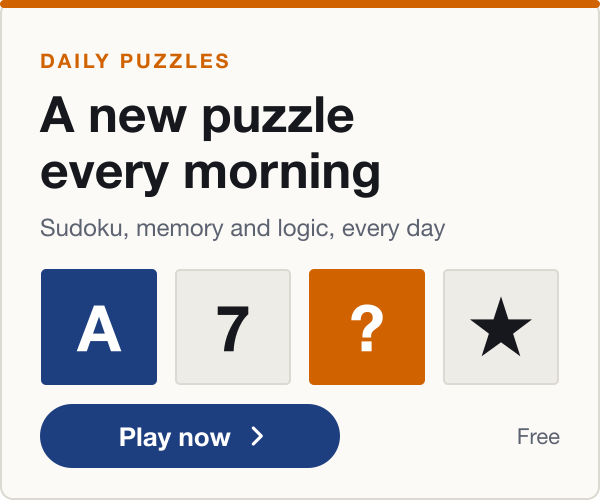Click the Play now button

(x=190, y=436)
